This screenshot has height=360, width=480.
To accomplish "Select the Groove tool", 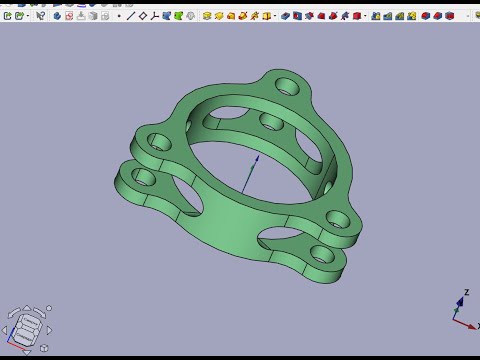I will coord(309,16).
